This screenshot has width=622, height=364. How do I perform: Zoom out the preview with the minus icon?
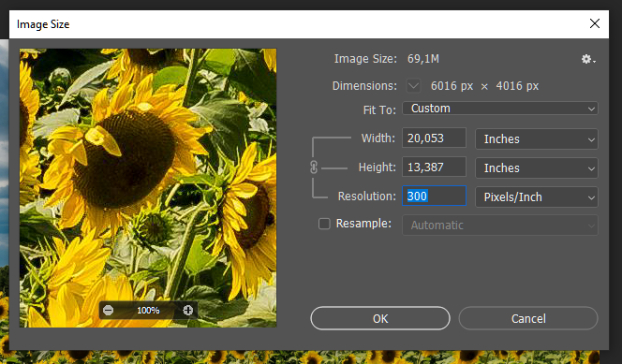point(109,310)
